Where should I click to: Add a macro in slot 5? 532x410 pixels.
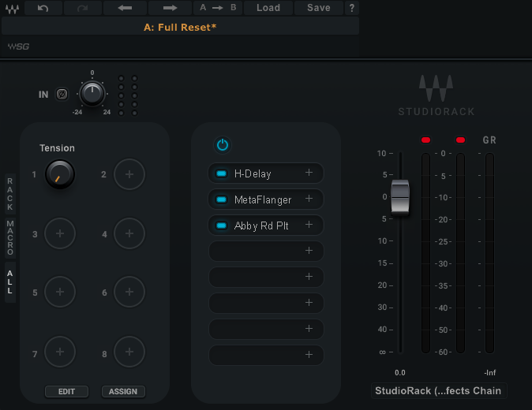tap(60, 292)
